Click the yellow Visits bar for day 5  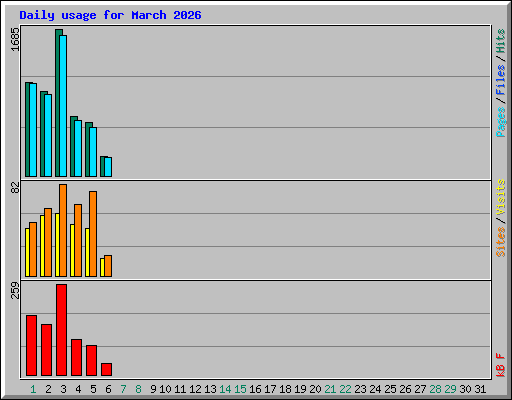click(87, 252)
